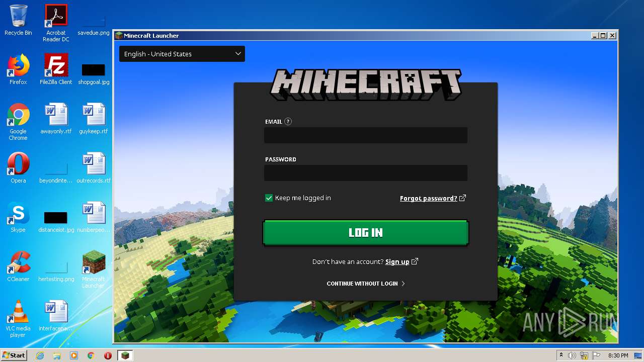
Task: Select the awayonly.rtf document icon
Action: 56,119
